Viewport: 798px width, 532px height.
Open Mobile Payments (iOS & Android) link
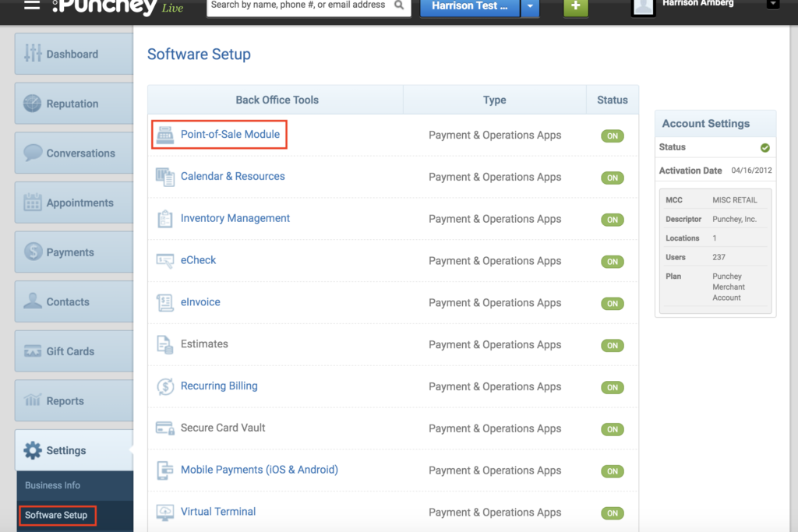tap(259, 470)
